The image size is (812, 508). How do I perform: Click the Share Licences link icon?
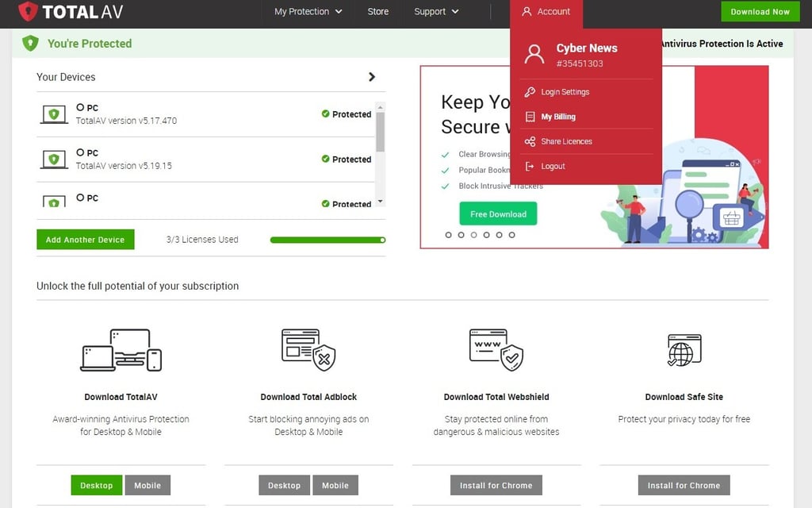(530, 141)
